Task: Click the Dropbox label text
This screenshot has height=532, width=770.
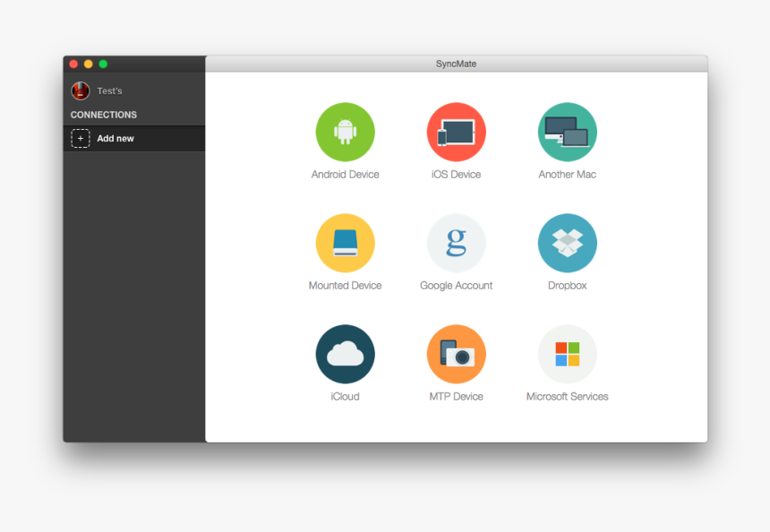Action: coord(567,286)
